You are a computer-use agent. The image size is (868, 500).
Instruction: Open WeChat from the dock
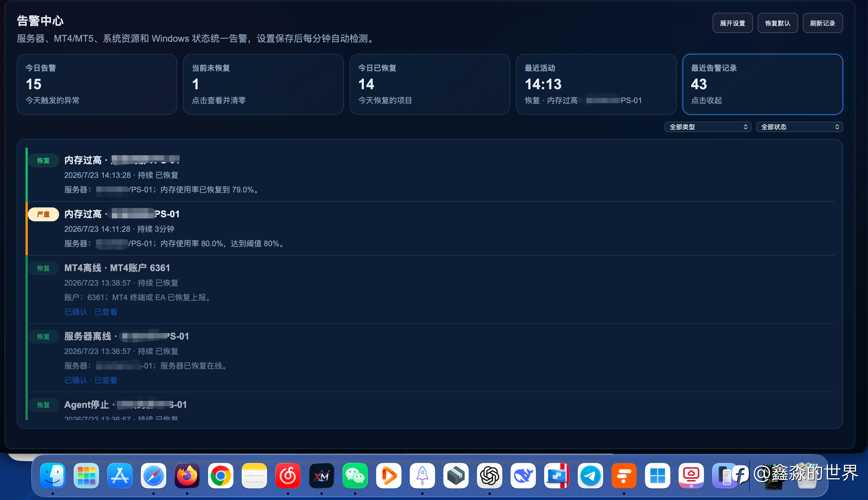[x=355, y=476]
